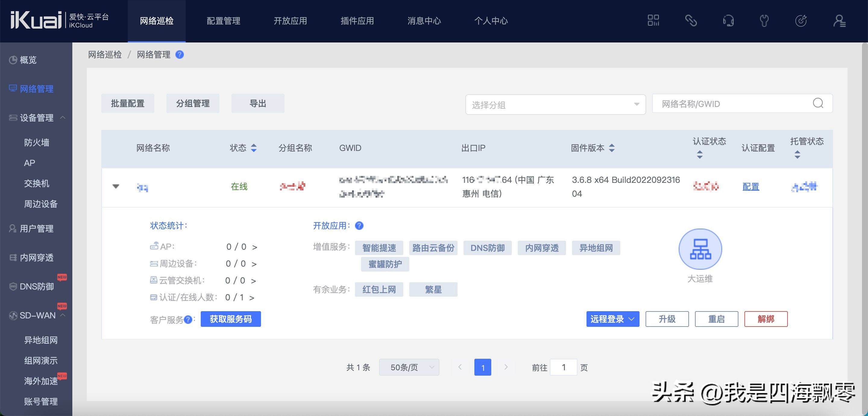868x416 pixels.
Task: Toggle sort on the 认证状态 column
Action: 700,155
